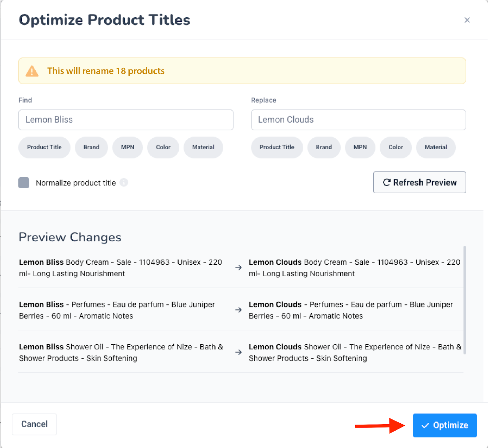Insert the Material tag under Replace
The height and width of the screenshot is (448, 488).
pos(436,147)
